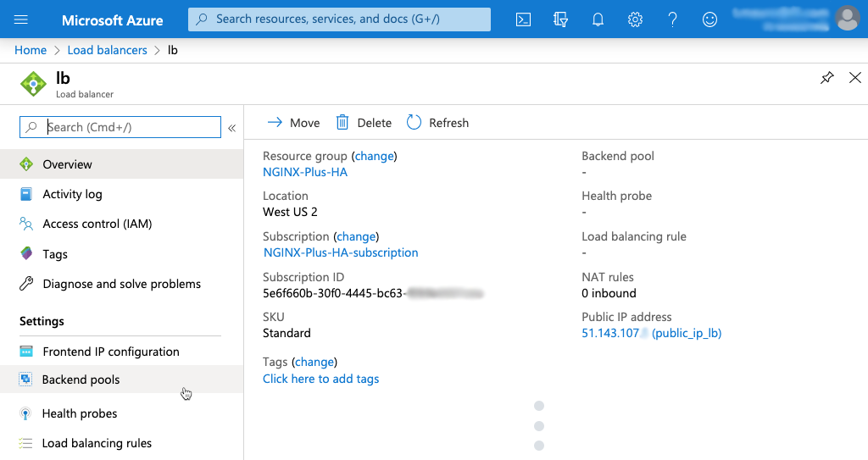Click the feedback smiley icon
The width and height of the screenshot is (868, 460).
click(x=709, y=19)
